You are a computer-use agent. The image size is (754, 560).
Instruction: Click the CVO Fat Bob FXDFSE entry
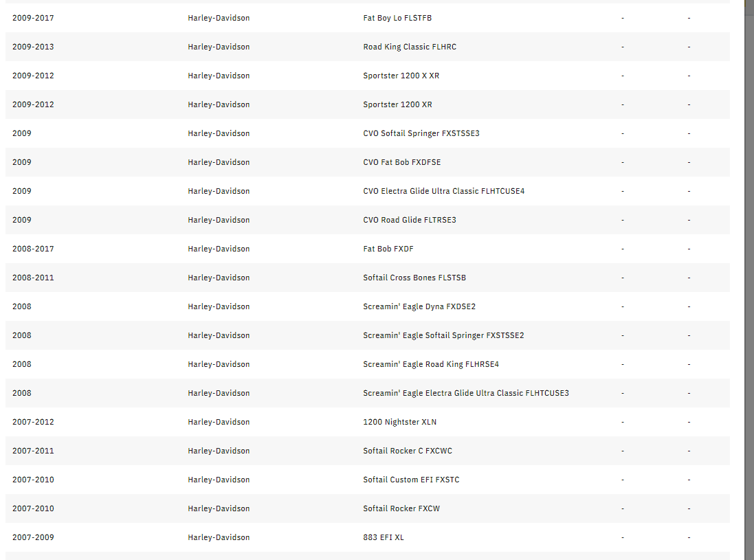coord(401,162)
